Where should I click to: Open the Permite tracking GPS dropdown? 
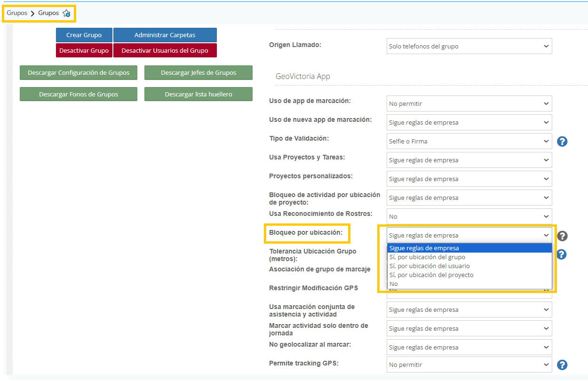pos(469,365)
